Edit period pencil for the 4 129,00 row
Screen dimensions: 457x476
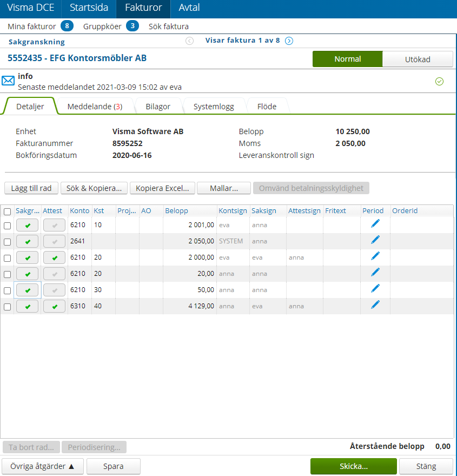pos(375,305)
